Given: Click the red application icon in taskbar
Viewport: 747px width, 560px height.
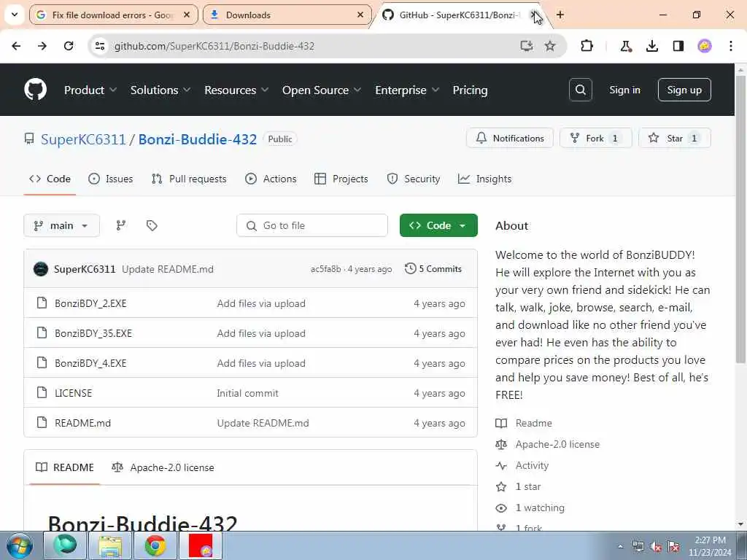Looking at the screenshot, I should click(x=201, y=545).
